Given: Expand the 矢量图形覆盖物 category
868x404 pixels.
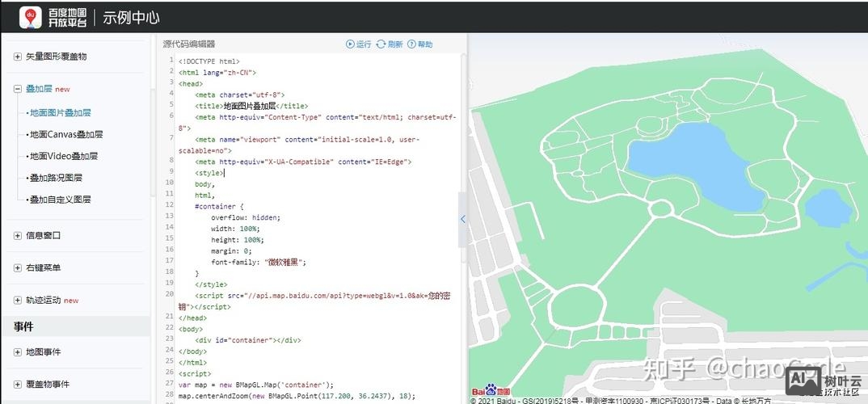Looking at the screenshot, I should (18, 57).
